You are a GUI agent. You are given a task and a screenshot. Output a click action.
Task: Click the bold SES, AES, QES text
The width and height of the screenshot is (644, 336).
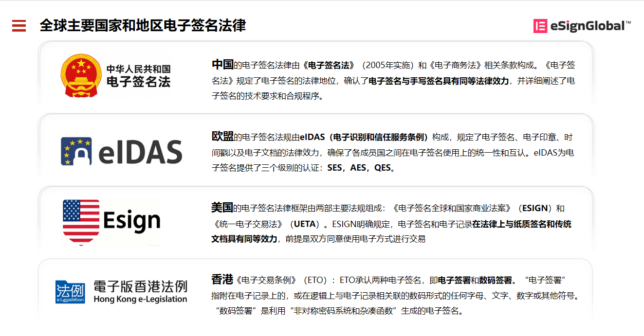click(359, 168)
